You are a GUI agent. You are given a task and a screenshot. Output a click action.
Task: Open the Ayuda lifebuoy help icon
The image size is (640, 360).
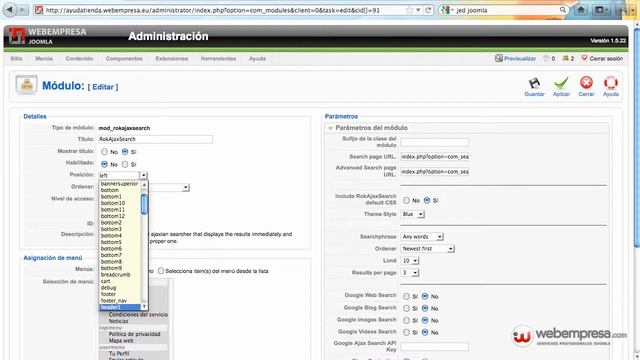(x=611, y=83)
